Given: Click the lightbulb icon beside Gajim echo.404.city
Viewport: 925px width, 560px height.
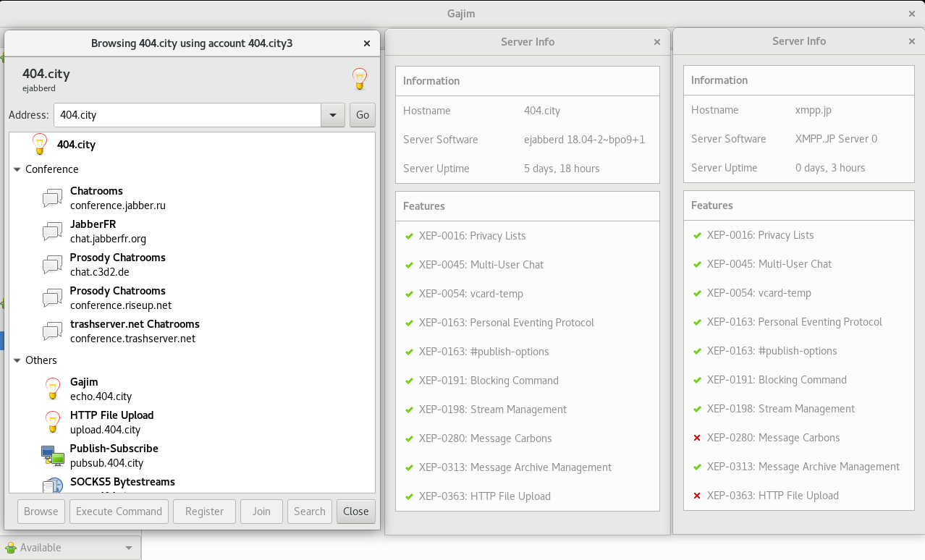Looking at the screenshot, I should click(x=52, y=389).
